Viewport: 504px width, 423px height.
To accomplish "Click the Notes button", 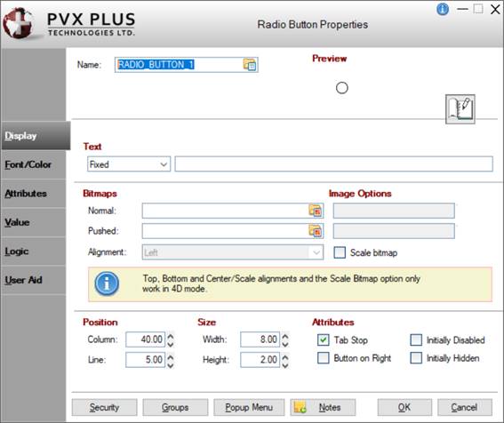I will pos(323,408).
